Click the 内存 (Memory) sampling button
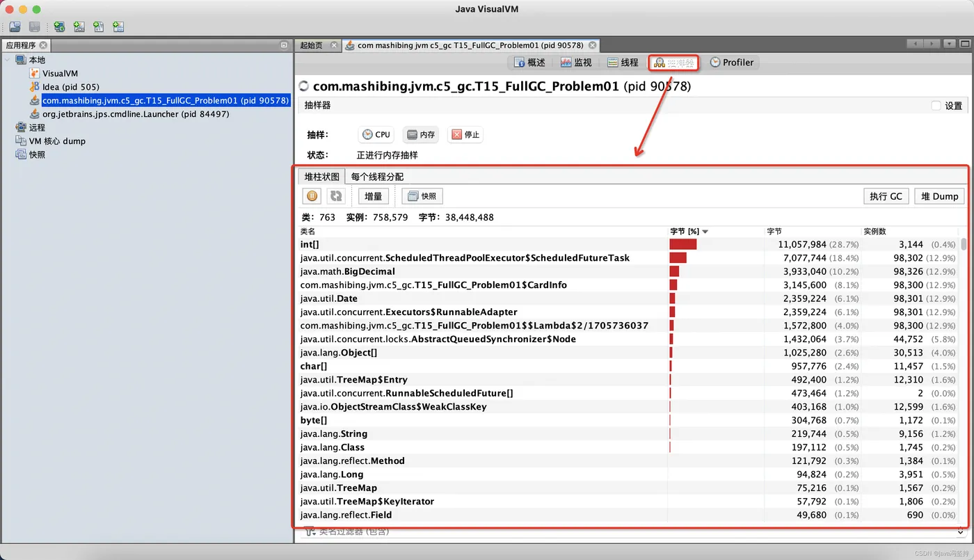 point(420,134)
